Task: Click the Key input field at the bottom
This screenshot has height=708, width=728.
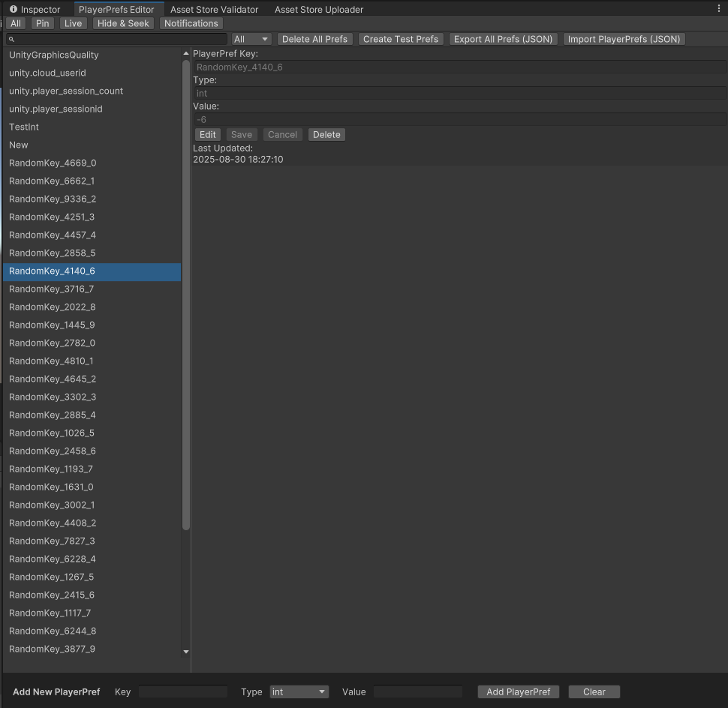Action: coord(182,691)
